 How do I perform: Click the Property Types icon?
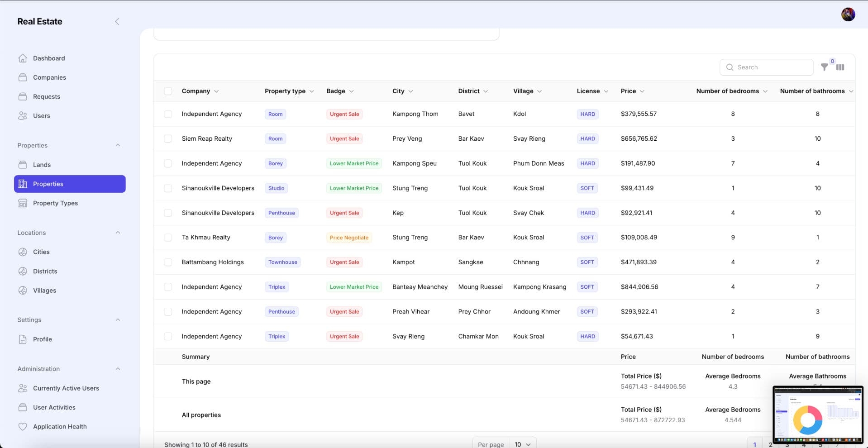point(23,203)
